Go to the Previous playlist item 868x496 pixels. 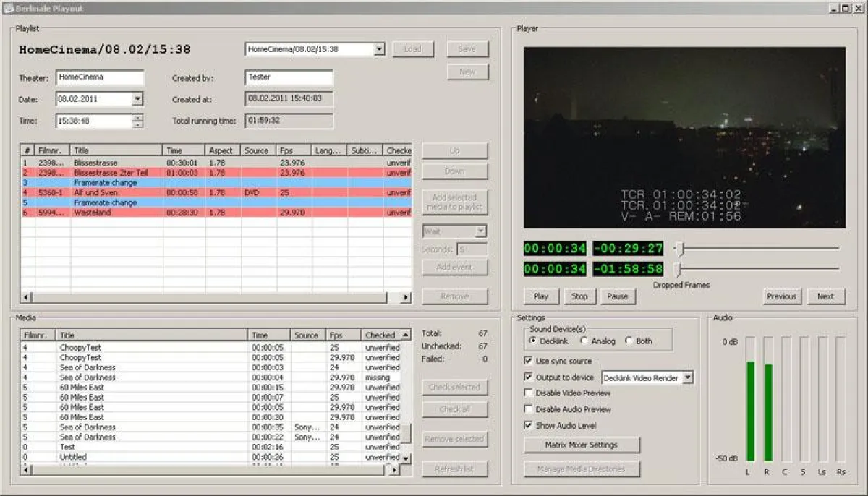781,296
